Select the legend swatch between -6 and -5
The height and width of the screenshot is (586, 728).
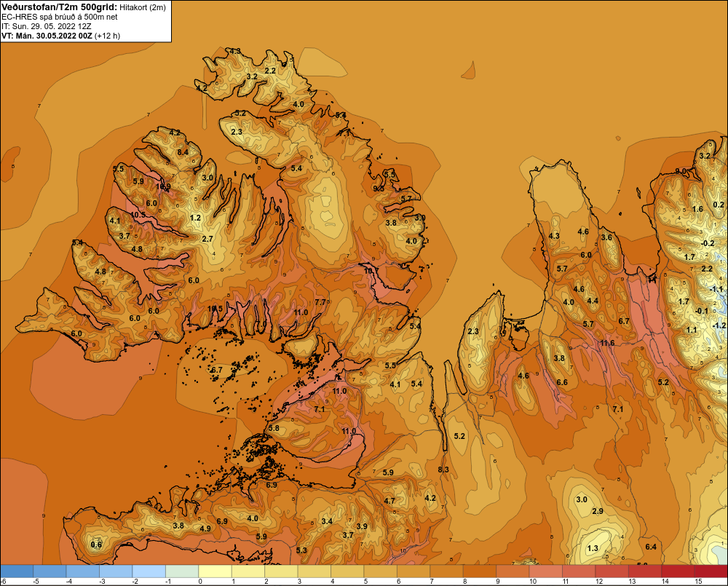[17, 571]
